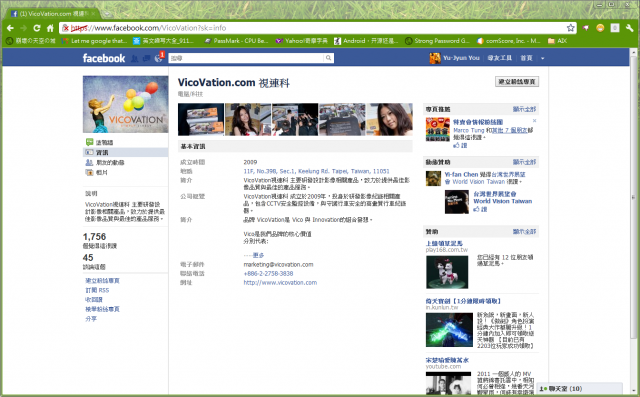This screenshot has width=640, height=397.
Task: Open the Yahoo dictionary bookmark
Action: (302, 41)
